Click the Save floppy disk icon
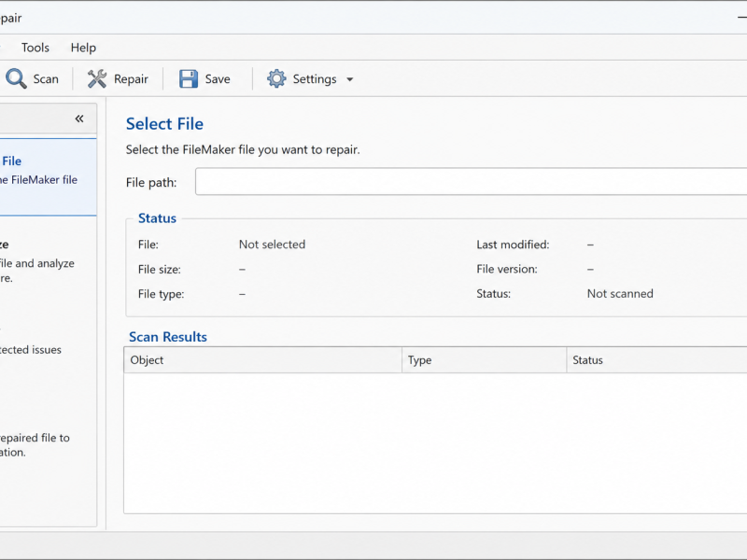 (x=189, y=78)
